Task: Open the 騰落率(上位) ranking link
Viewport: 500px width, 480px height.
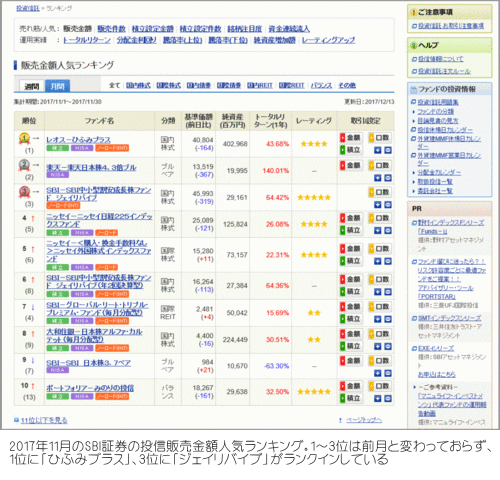Action: coord(182,40)
